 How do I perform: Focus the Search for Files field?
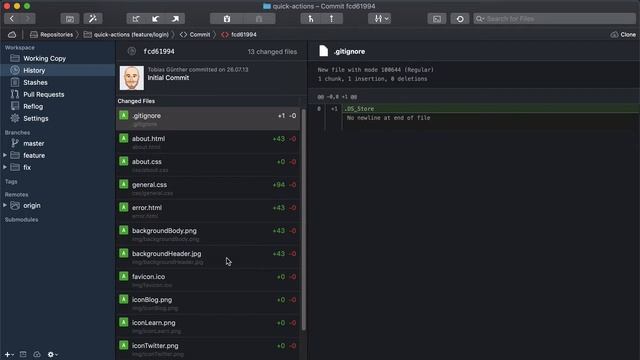click(555, 19)
